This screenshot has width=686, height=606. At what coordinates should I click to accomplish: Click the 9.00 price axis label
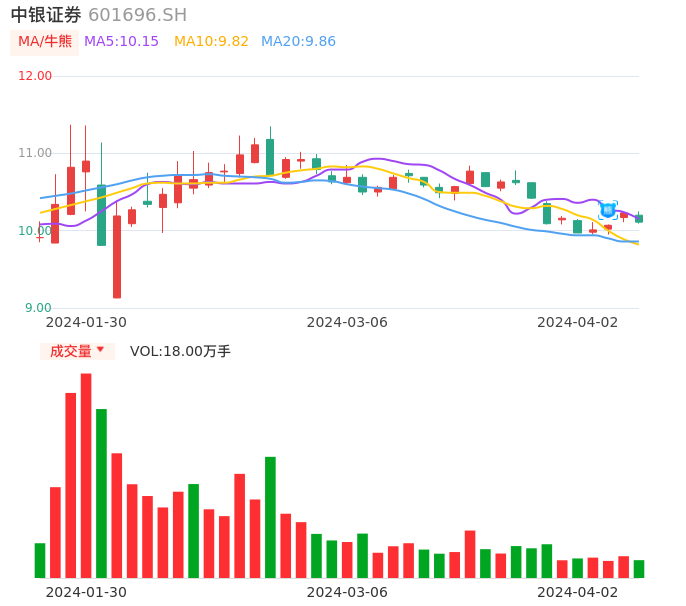point(38,308)
